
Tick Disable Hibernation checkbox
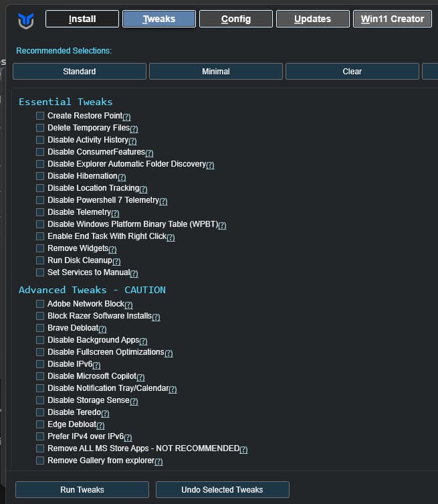coord(40,176)
